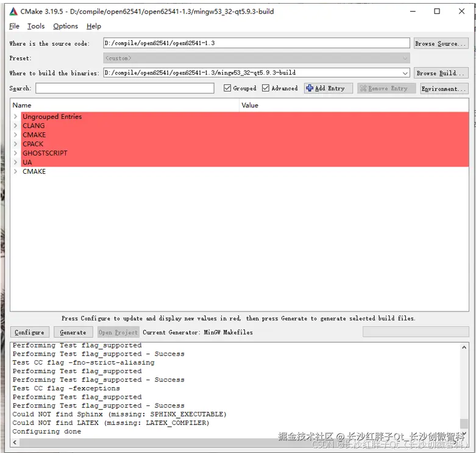Click 'Current Generator: MinGW Makefiles' label
Image resolution: width=476 pixels, height=453 pixels.
tap(197, 332)
